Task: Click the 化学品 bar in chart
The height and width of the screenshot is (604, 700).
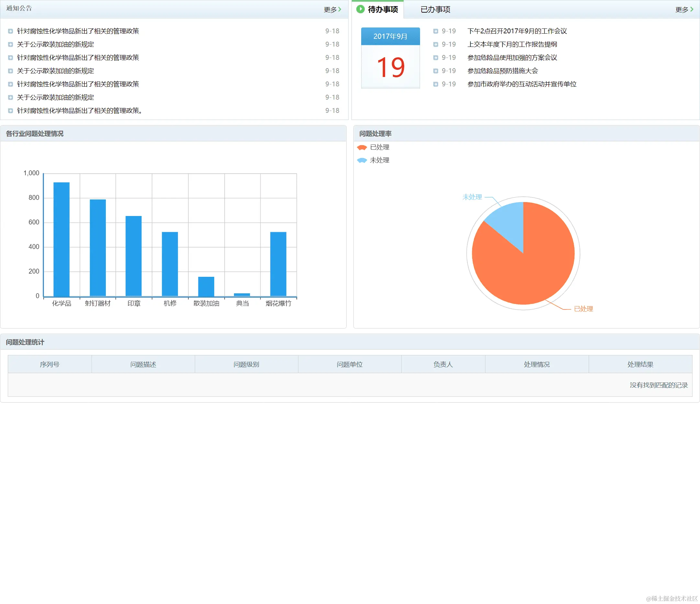Action: pos(61,239)
